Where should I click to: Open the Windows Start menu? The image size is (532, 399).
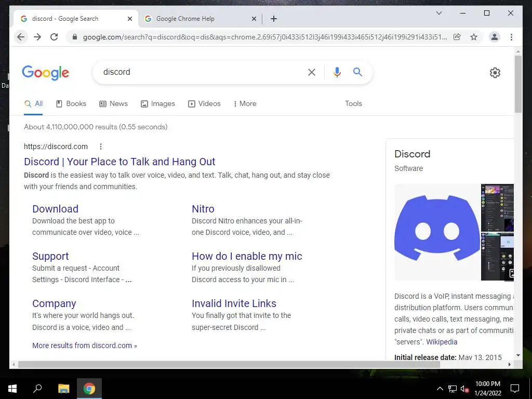(12, 389)
